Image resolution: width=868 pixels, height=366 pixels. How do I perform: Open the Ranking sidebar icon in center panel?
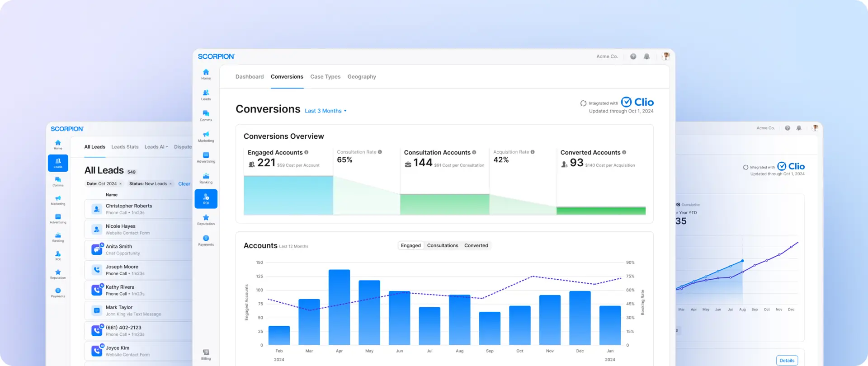point(206,178)
